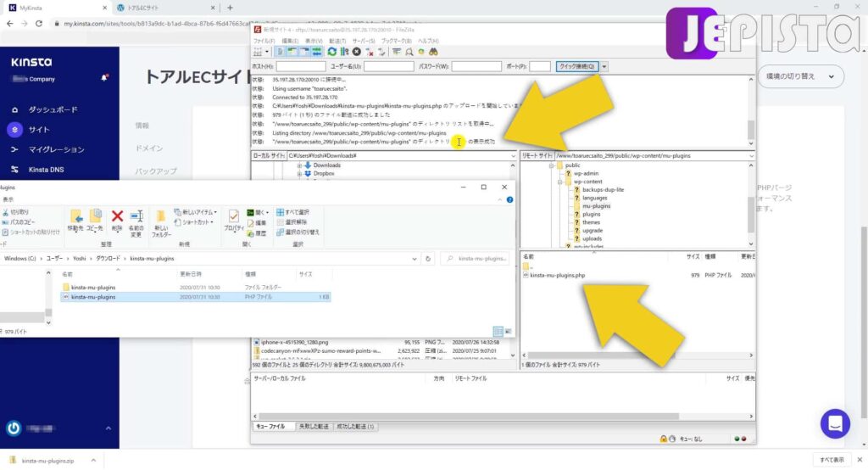Open FileZilla Site Manager icon
The height and width of the screenshot is (470, 868).
257,52
